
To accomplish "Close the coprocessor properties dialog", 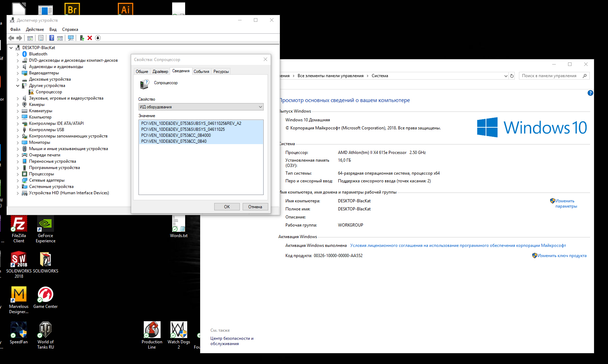I will pos(265,59).
